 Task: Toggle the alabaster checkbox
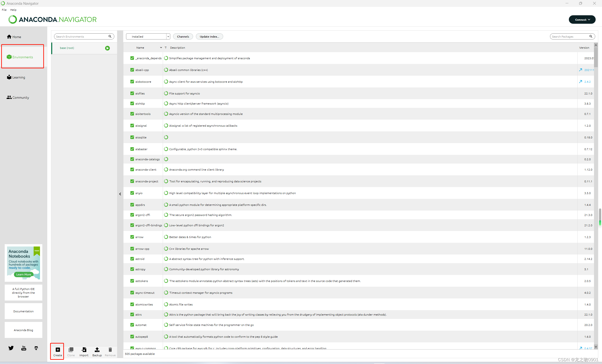point(132,149)
